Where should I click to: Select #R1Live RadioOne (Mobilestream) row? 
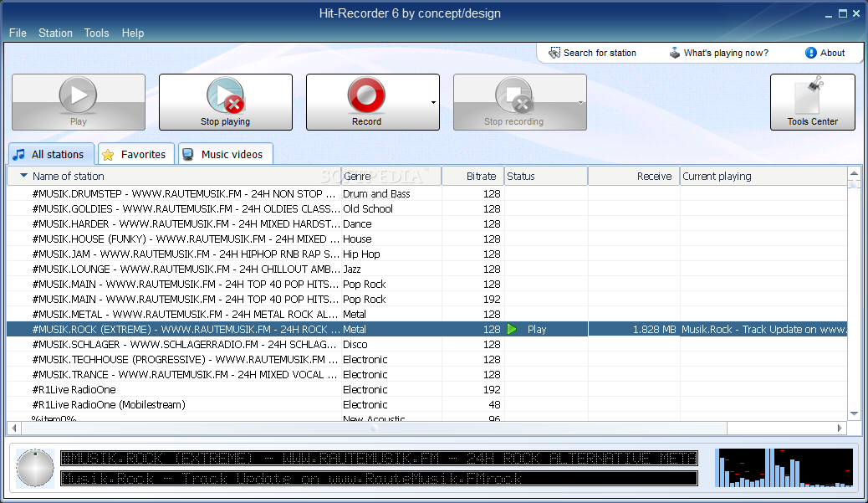[x=426, y=404]
